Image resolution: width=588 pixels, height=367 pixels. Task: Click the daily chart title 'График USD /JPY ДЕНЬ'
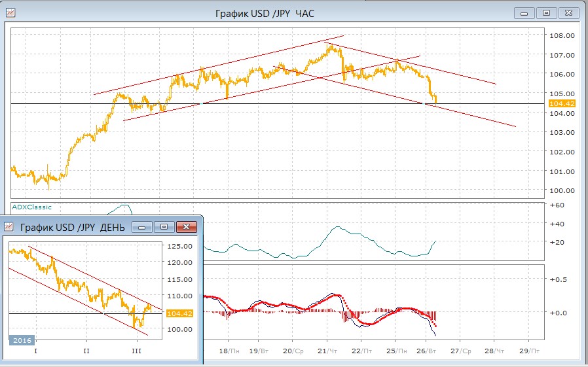point(73,227)
